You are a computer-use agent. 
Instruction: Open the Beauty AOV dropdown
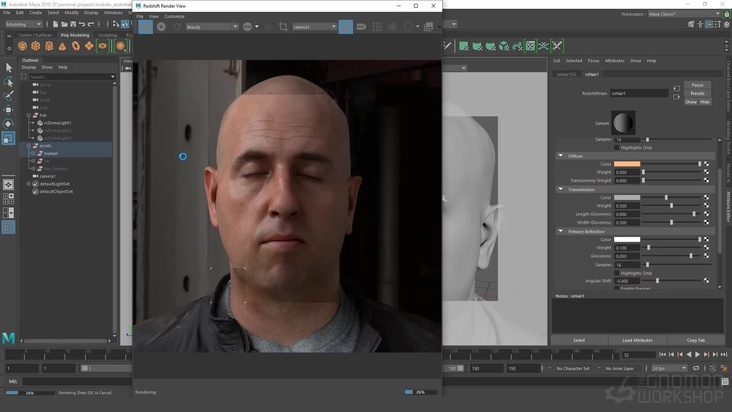coord(212,27)
